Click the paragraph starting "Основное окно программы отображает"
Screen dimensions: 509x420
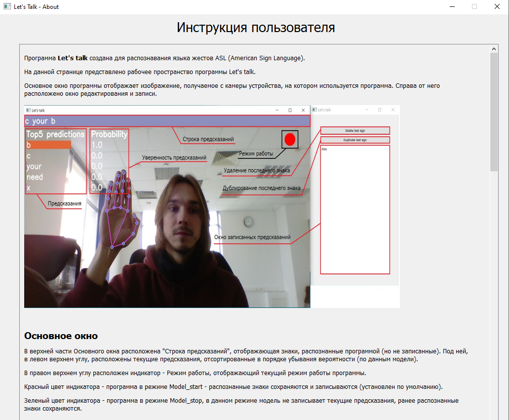(232, 90)
